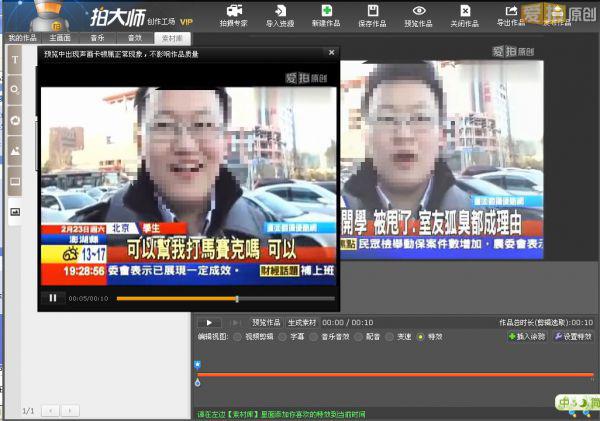The image size is (600, 421).
Task: Open 预览作品 eye icon in top toolbar
Action: click(419, 16)
